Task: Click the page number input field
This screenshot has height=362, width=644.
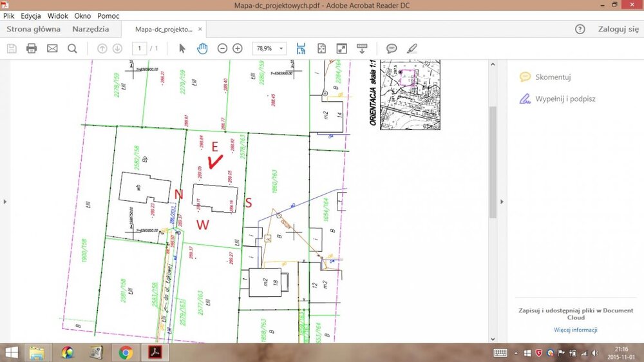Action: [x=140, y=48]
